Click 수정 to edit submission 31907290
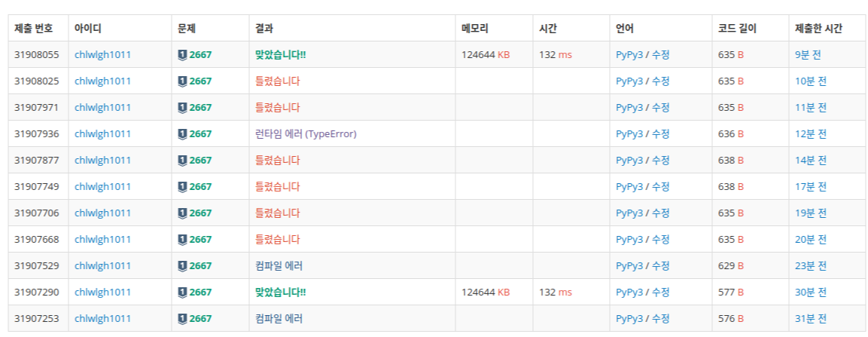 coord(660,292)
